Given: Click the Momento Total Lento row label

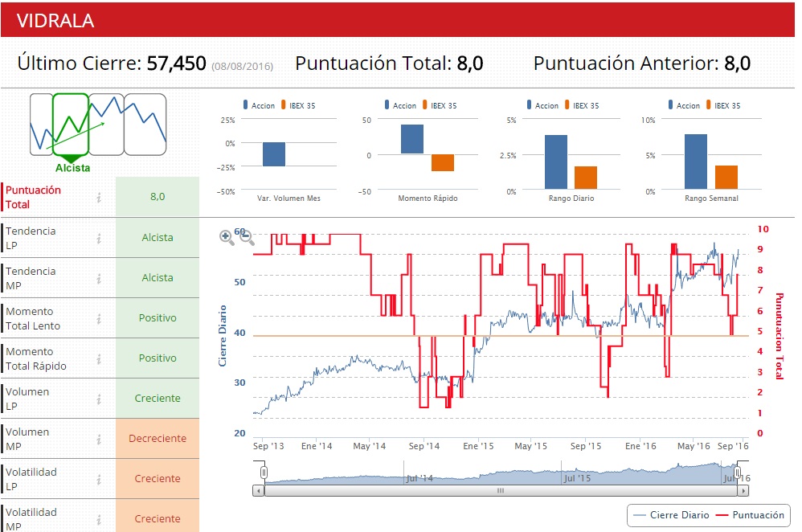Looking at the screenshot, I should coord(33,319).
